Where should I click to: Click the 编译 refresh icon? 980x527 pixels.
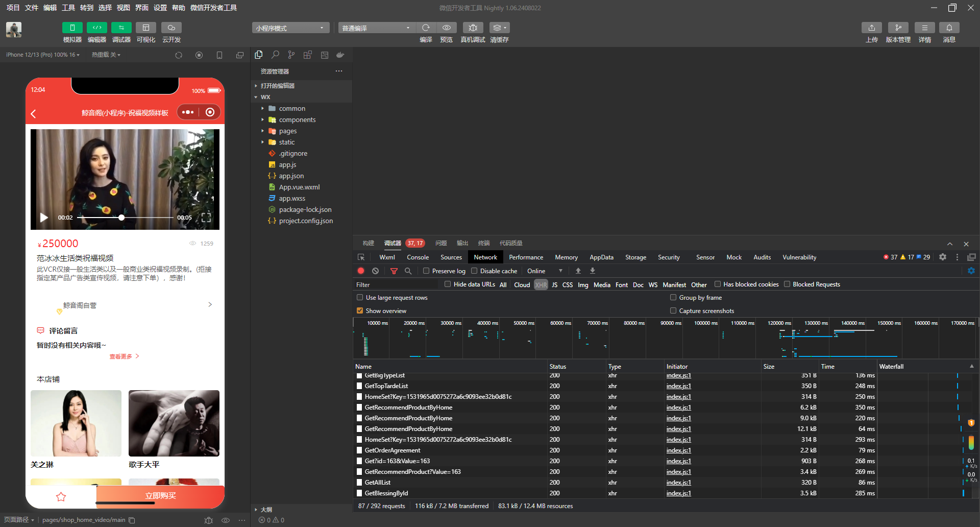[x=426, y=28]
